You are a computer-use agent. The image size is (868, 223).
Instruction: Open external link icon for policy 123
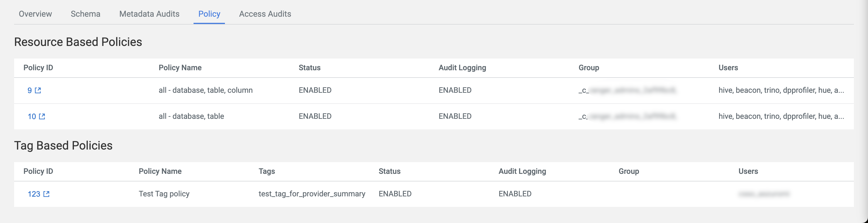pyautogui.click(x=47, y=194)
